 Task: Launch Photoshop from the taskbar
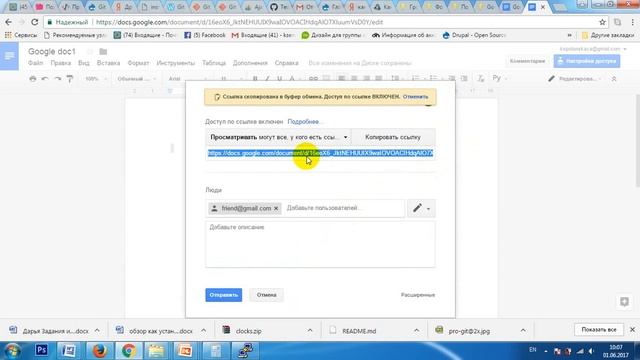point(41,350)
